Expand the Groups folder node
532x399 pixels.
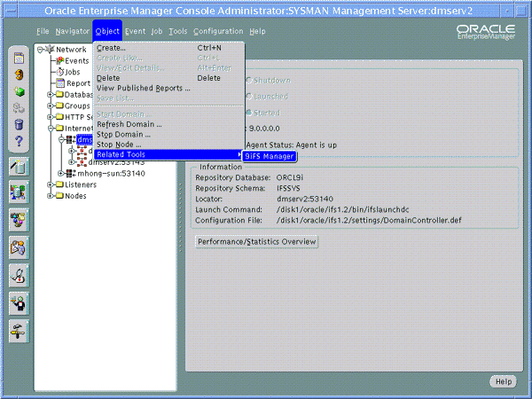click(x=51, y=106)
